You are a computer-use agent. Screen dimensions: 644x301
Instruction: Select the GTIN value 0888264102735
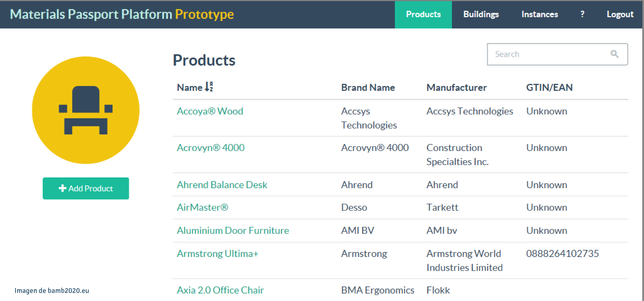562,254
